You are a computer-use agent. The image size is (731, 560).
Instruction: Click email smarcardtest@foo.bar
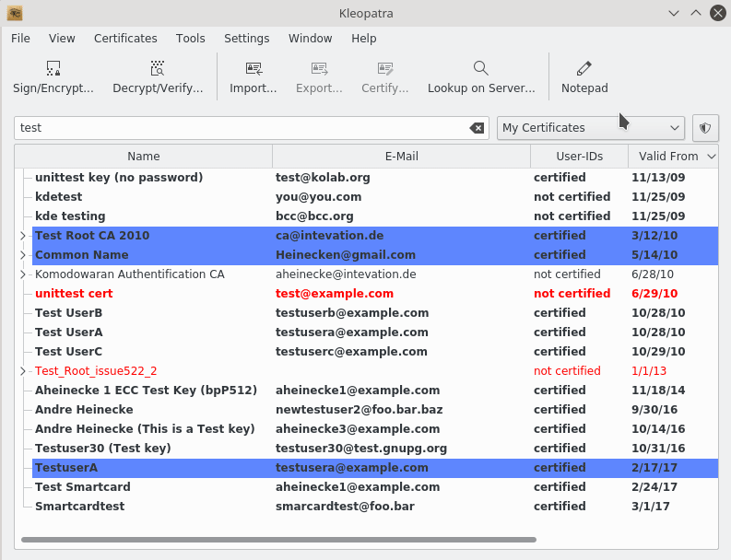click(x=345, y=507)
